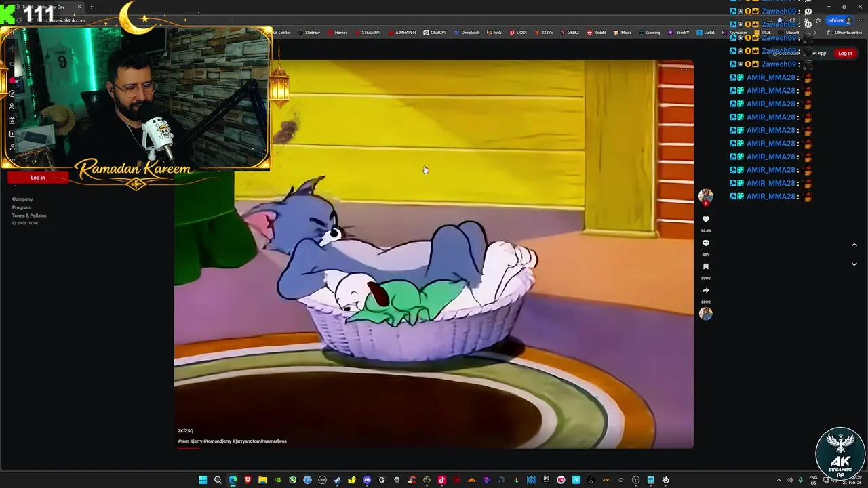868x488 pixels.
Task: Open the DeepSeek bookmark
Action: click(467, 33)
